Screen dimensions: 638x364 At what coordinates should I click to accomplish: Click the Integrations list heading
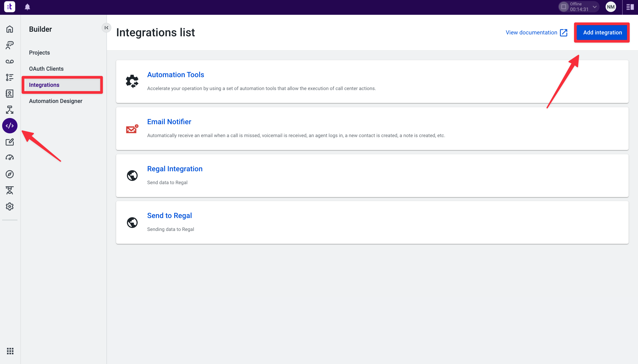point(155,33)
